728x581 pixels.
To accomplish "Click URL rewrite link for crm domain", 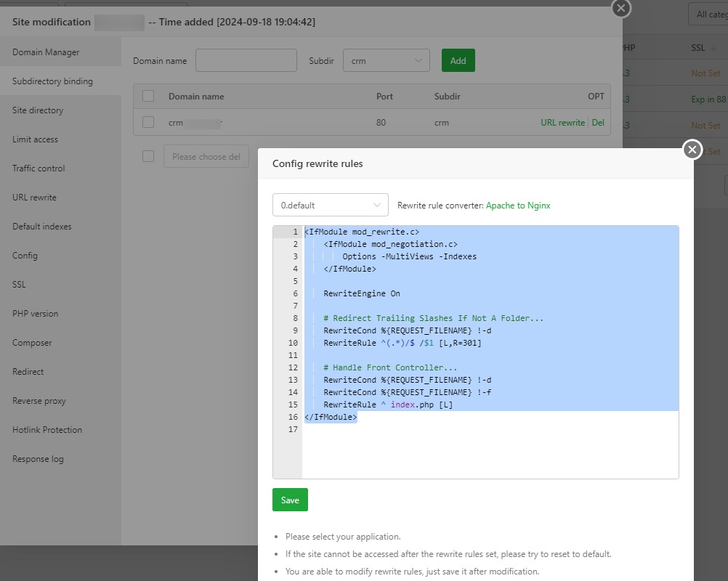I will tap(562, 123).
